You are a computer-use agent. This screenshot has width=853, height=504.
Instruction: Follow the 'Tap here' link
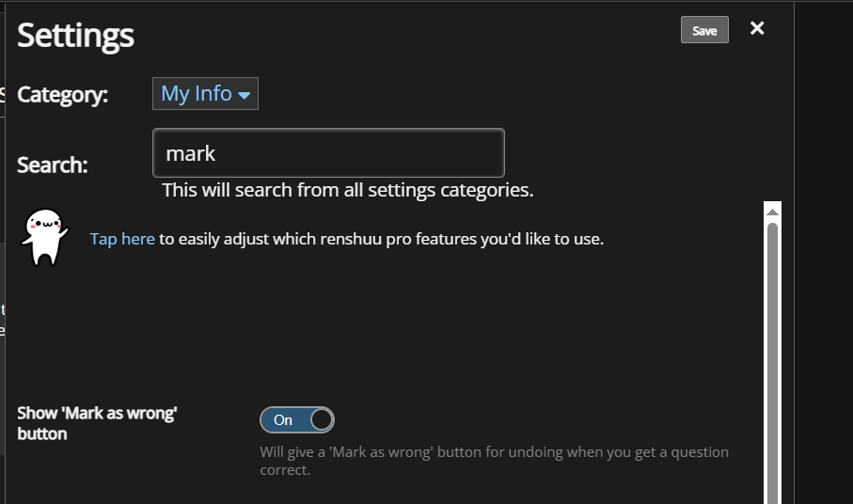point(122,239)
